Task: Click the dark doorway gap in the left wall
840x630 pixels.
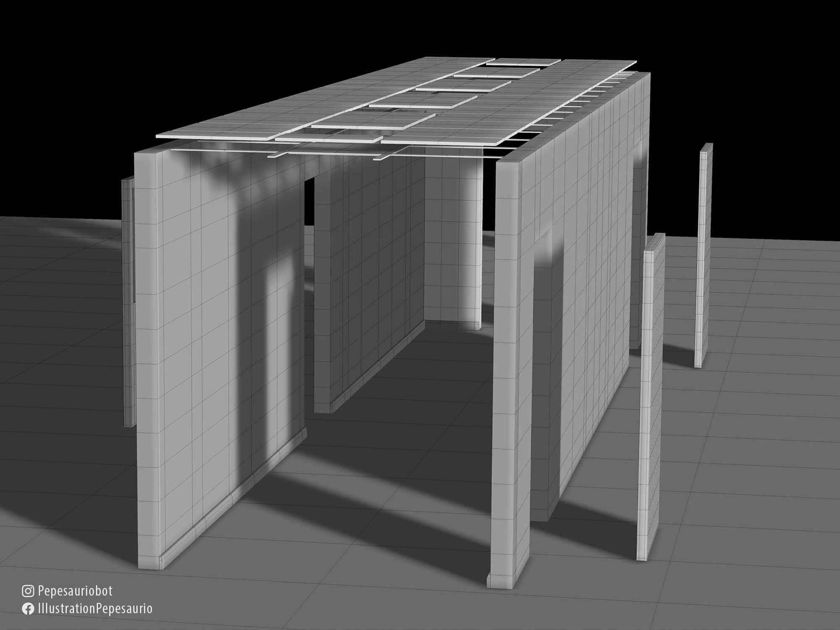Action: click(x=310, y=202)
